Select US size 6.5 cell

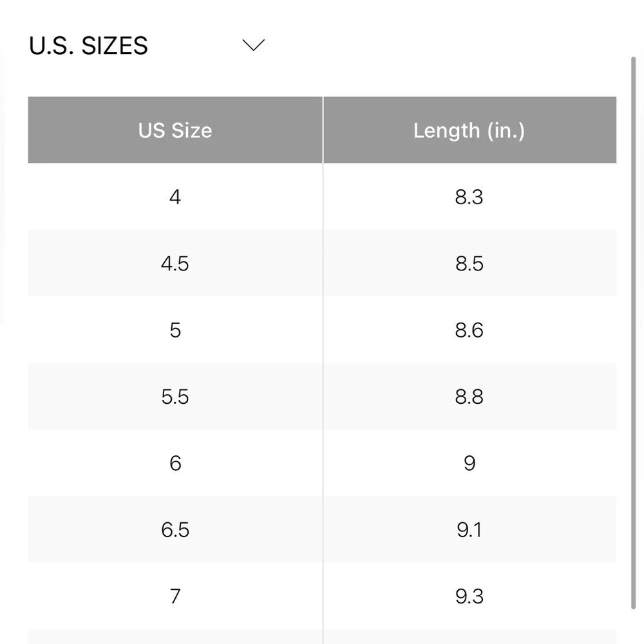tap(175, 529)
